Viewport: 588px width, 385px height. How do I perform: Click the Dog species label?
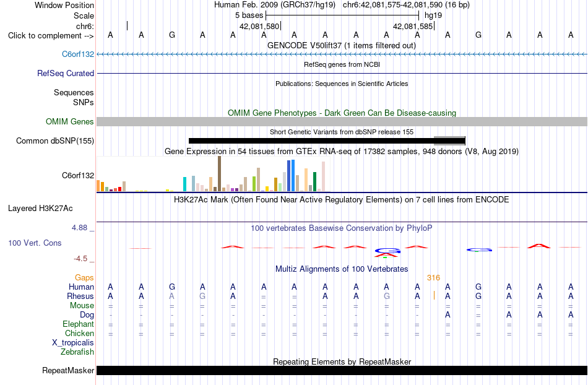pyautogui.click(x=87, y=315)
